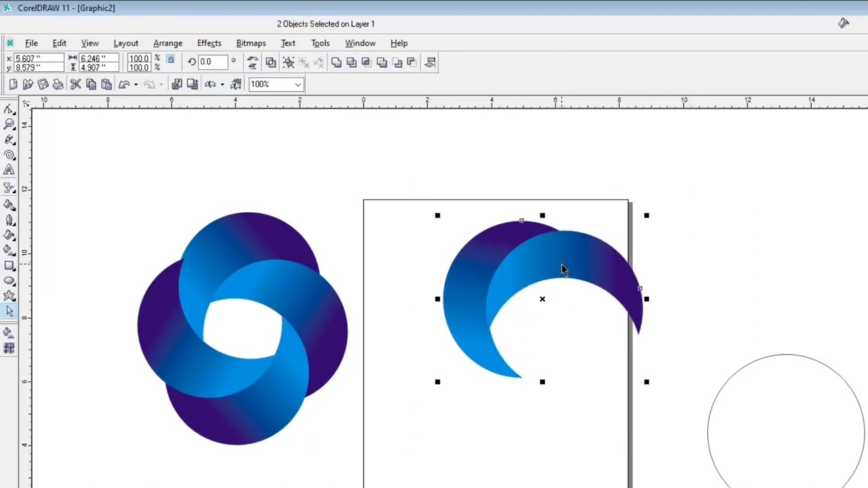
Task: Select the Spiral tool
Action: tap(9, 155)
